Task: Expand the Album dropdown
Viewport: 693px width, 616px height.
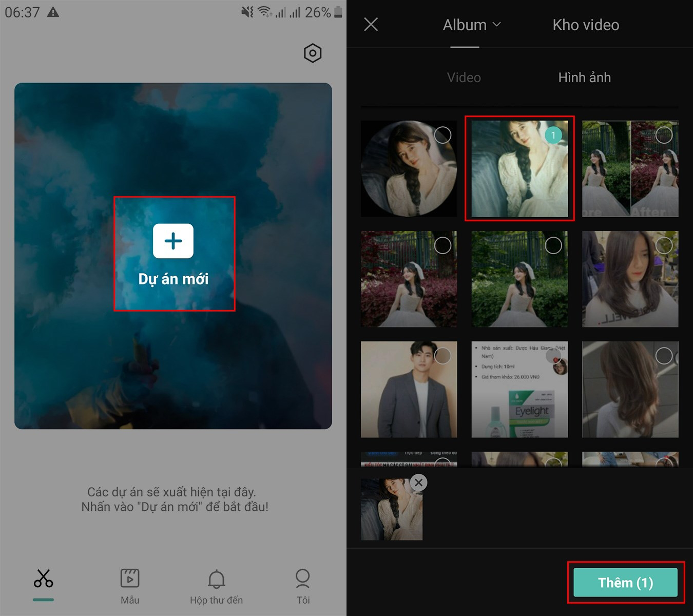Action: click(472, 25)
